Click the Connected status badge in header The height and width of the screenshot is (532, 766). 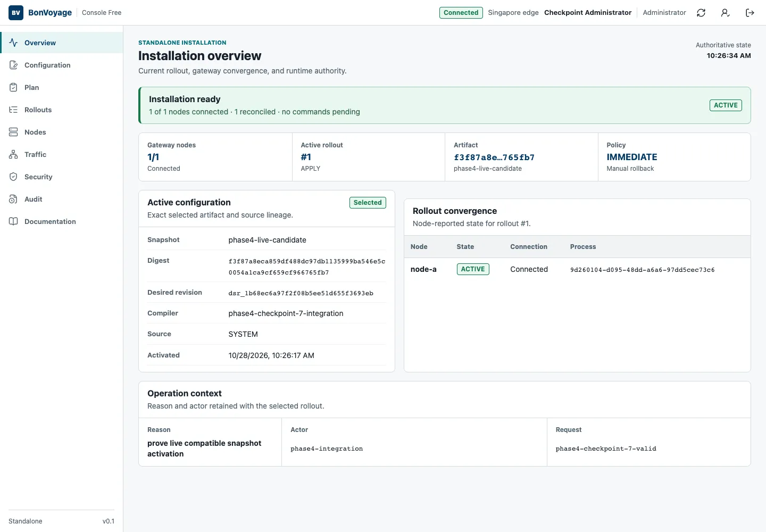coord(461,13)
